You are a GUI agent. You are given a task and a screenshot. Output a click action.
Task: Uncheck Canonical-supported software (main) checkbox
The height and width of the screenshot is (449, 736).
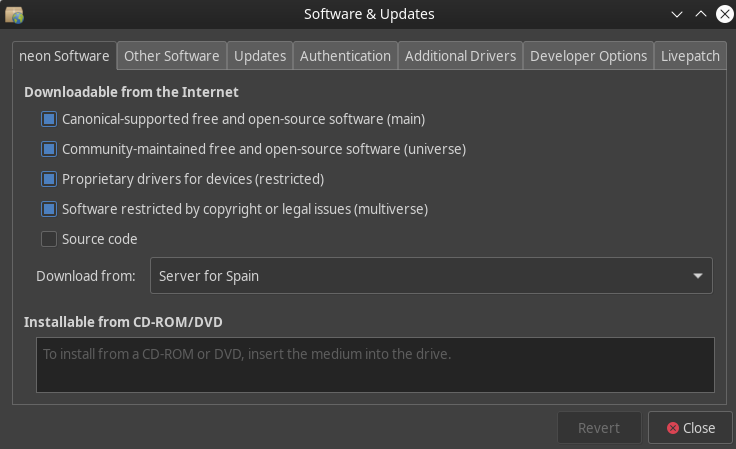(49, 119)
